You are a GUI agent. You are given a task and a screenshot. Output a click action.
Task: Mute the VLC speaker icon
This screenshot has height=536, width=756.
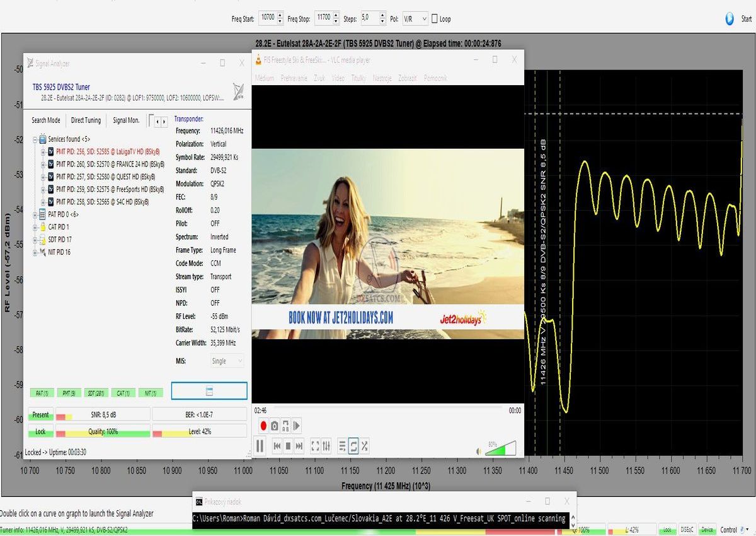[479, 450]
